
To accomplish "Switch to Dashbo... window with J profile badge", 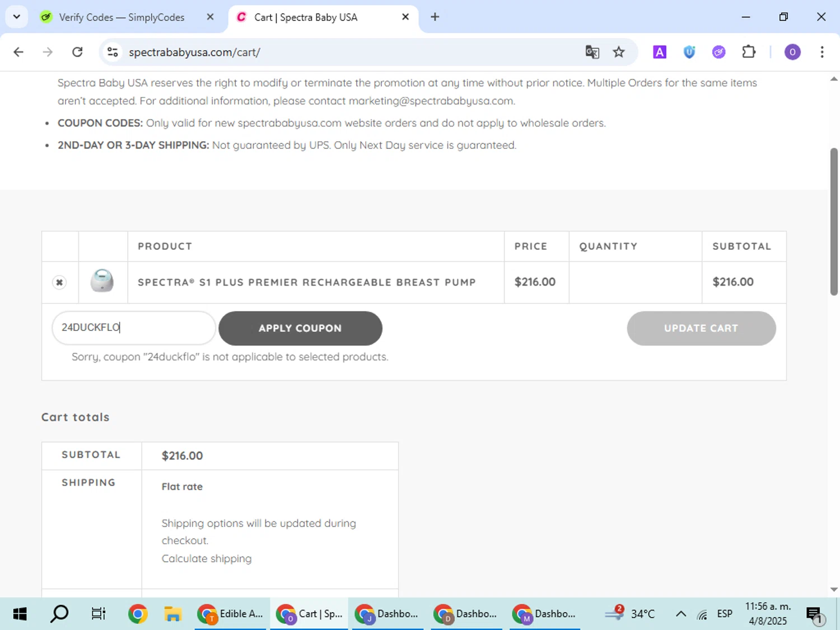I will [x=388, y=614].
